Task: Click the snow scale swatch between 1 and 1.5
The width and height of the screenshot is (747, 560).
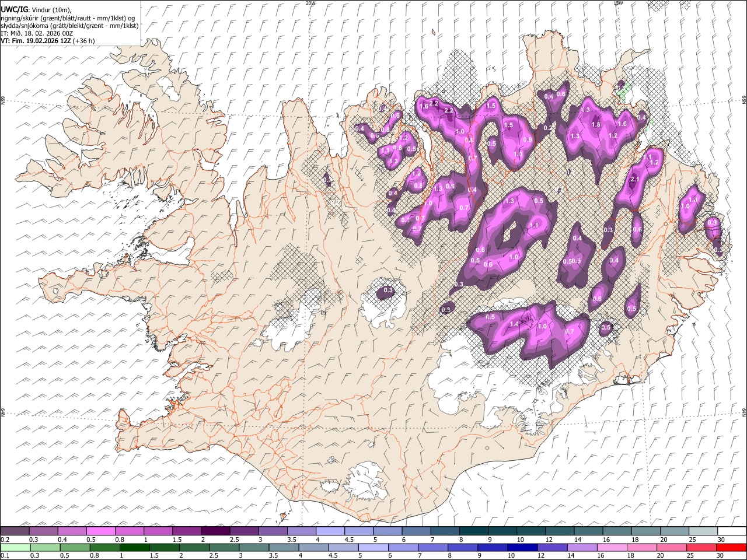Action: click(x=158, y=531)
